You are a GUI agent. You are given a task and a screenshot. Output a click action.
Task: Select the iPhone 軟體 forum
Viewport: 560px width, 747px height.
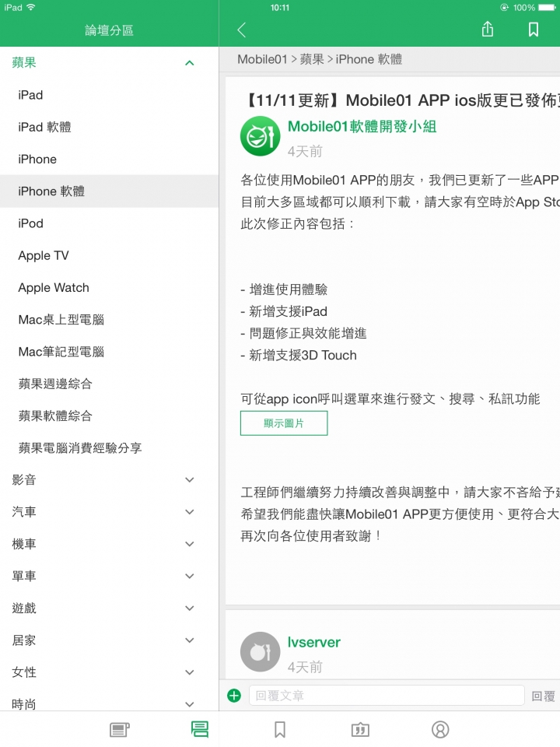pos(109,191)
